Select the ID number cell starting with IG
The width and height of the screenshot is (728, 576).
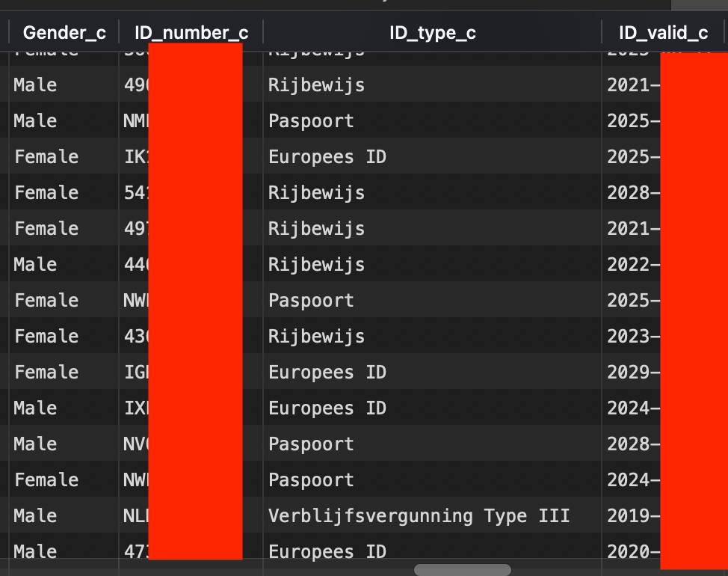tap(136, 373)
